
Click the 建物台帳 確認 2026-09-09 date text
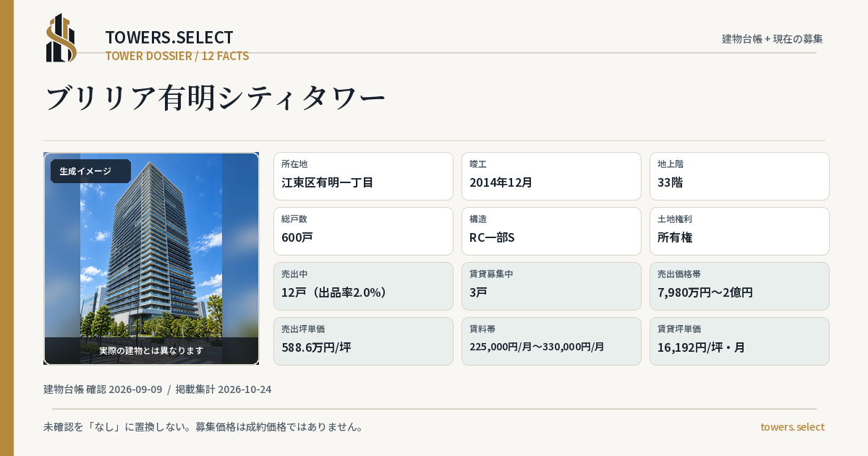point(103,389)
